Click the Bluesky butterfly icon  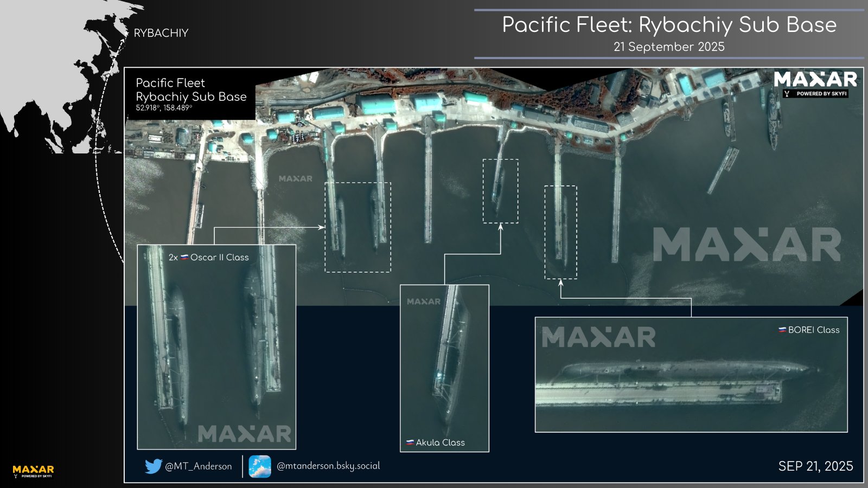[x=260, y=466]
